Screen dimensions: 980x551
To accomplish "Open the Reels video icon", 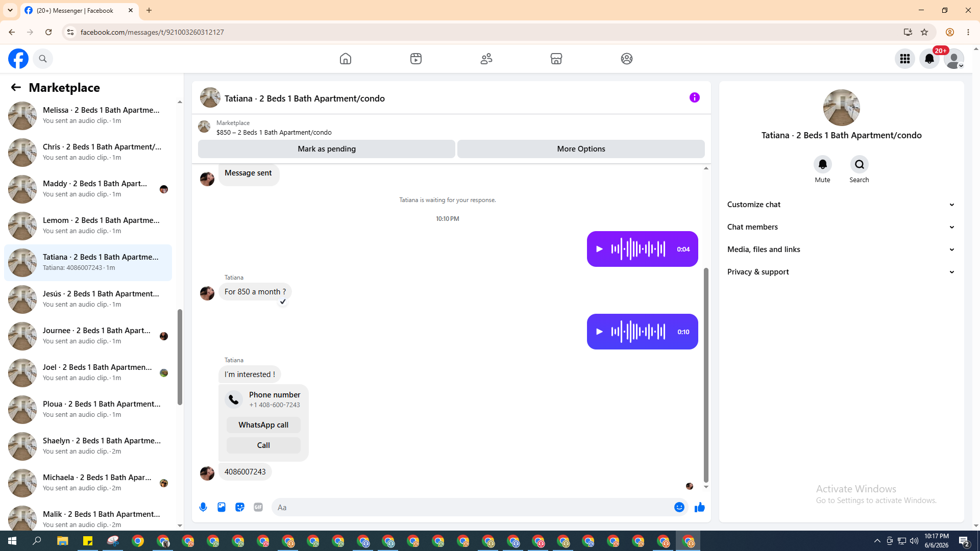I will [x=416, y=59].
